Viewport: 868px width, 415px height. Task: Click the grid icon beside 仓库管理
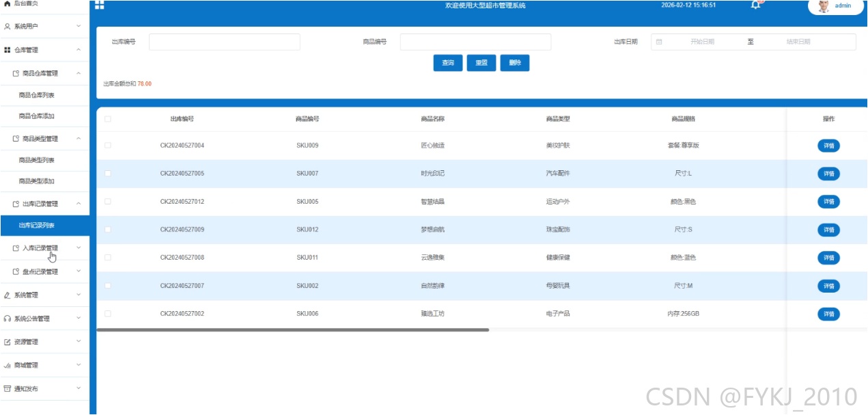[x=8, y=50]
